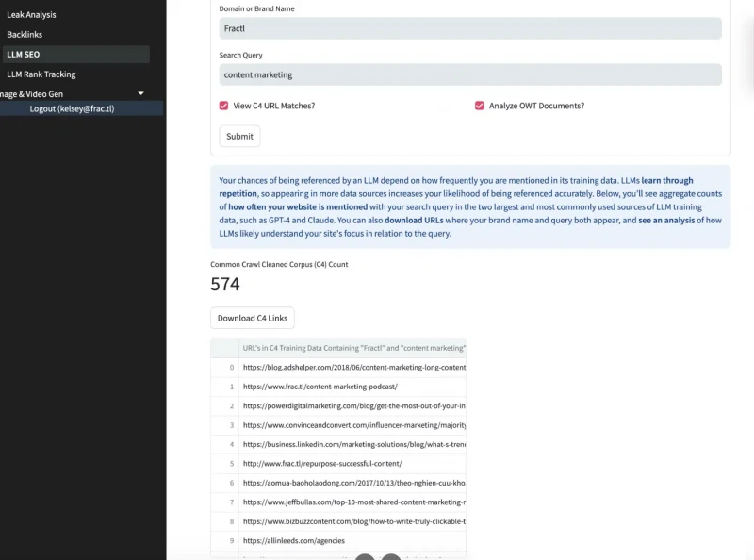Focus the Search Query input field
Viewport: 754px width, 560px height.
(x=470, y=74)
